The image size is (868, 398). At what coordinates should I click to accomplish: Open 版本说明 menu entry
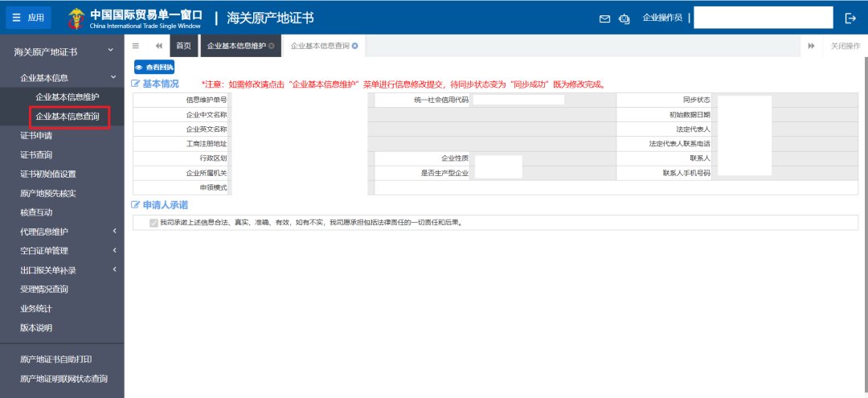click(36, 328)
